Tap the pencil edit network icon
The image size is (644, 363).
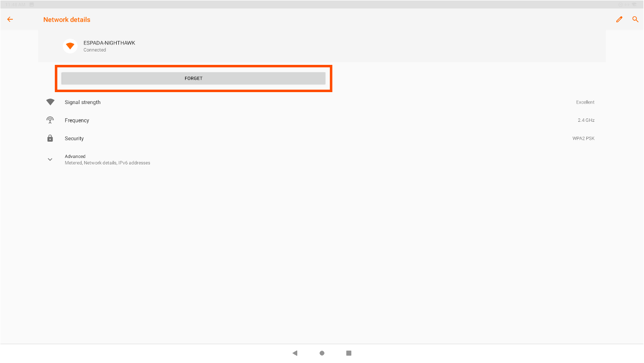(619, 19)
